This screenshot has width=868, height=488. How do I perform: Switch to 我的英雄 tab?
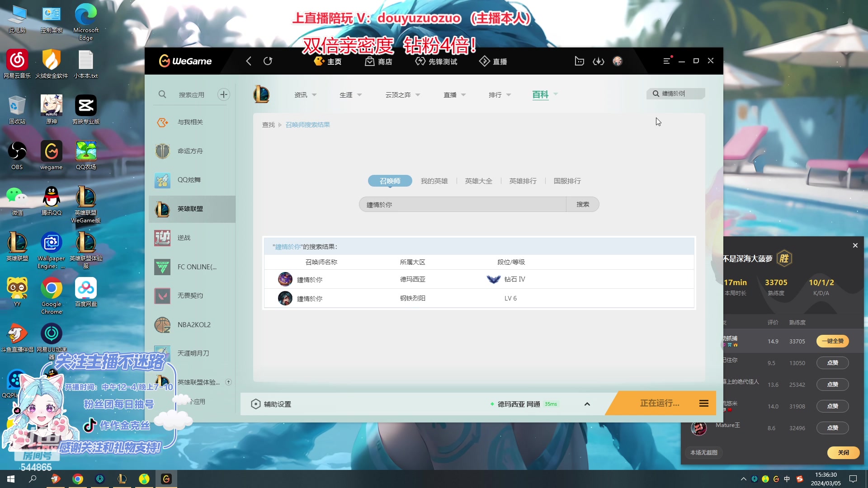[434, 181]
